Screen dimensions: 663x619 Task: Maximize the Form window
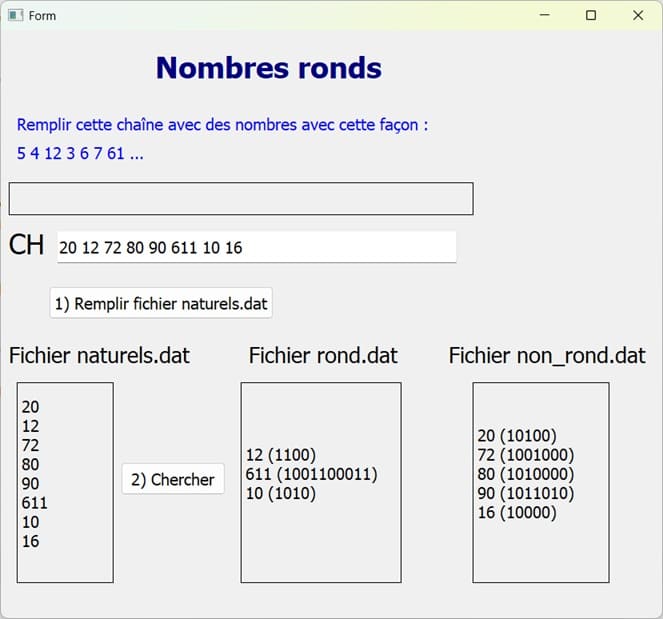591,15
